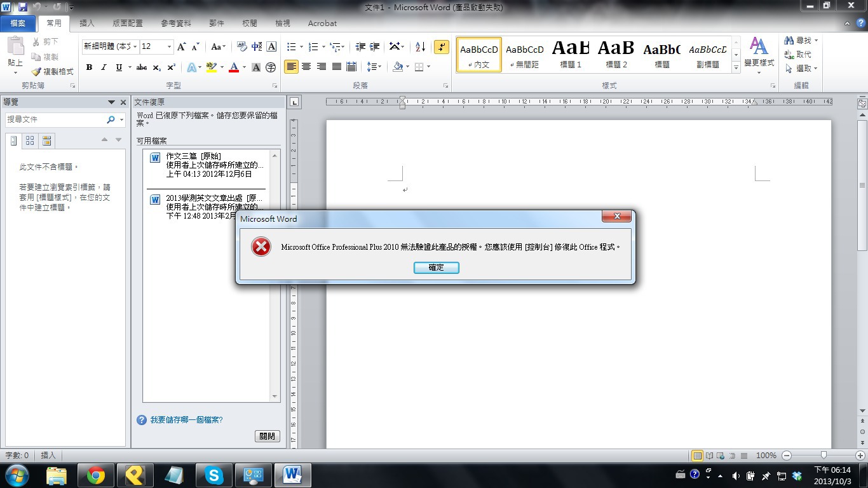Expand the Numbering list dropdown arrow
Viewport: 868px width, 488px height.
point(323,46)
